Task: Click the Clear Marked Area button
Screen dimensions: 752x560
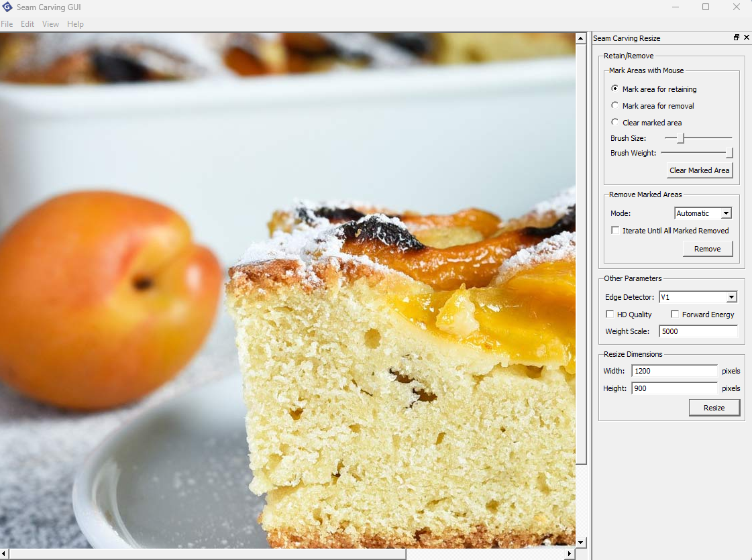Action: (x=699, y=170)
